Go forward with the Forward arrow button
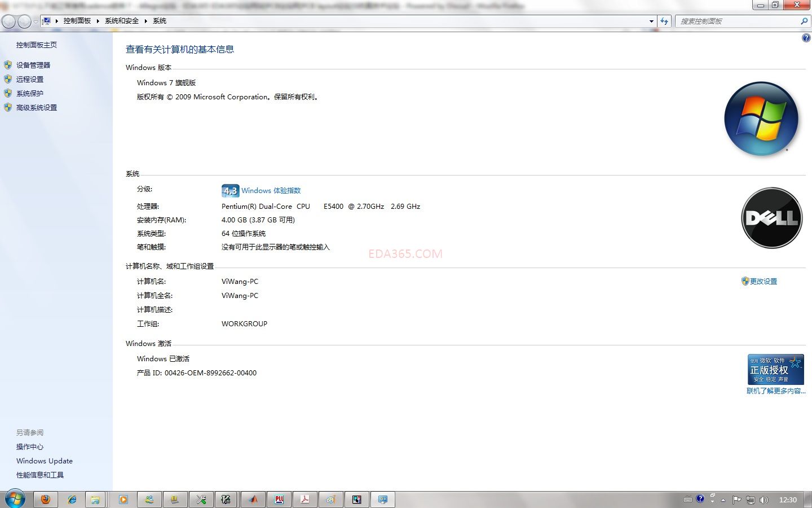Screen dimensions: 812x508 (x=24, y=21)
